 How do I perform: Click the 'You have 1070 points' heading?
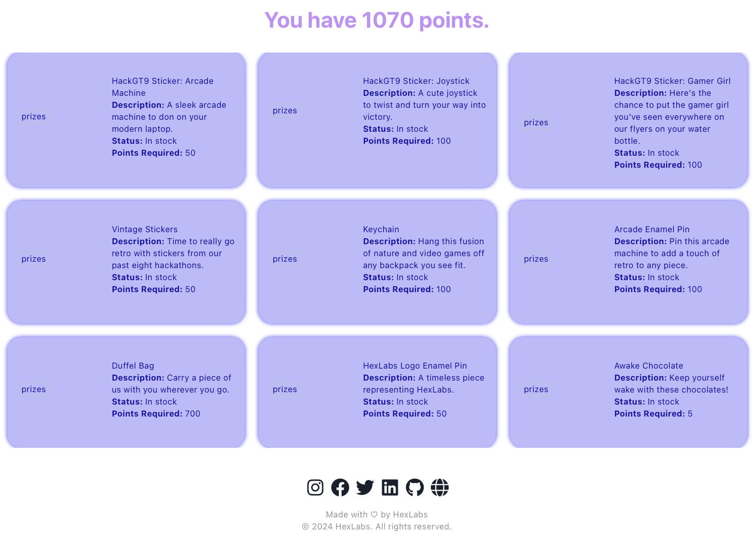click(x=377, y=20)
